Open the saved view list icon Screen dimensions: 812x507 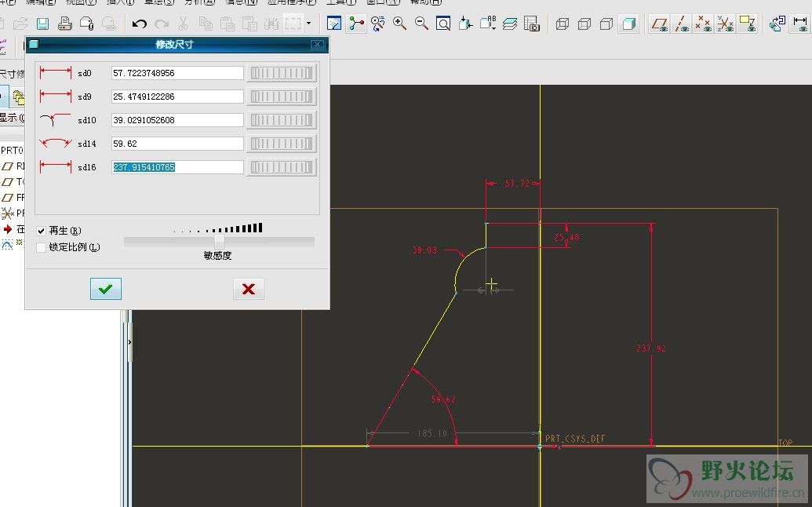tap(488, 24)
